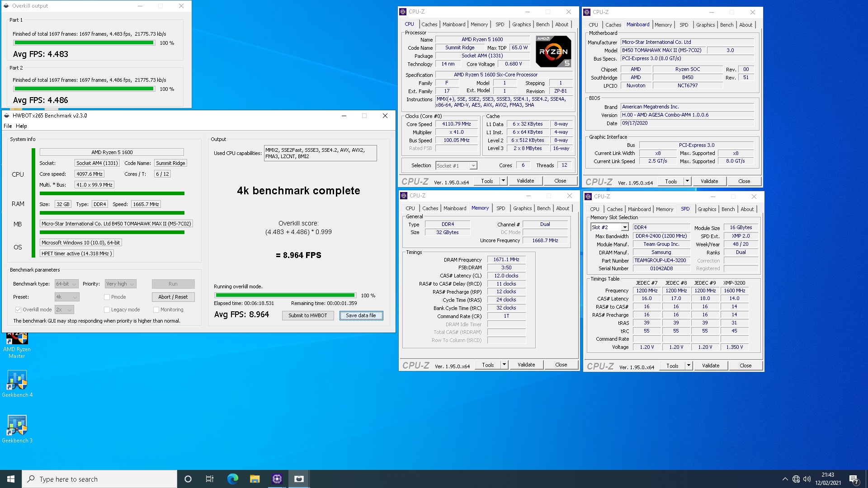Viewport: 868px width, 488px height.
Task: Enable Monitoring checkbox
Action: [x=156, y=310]
